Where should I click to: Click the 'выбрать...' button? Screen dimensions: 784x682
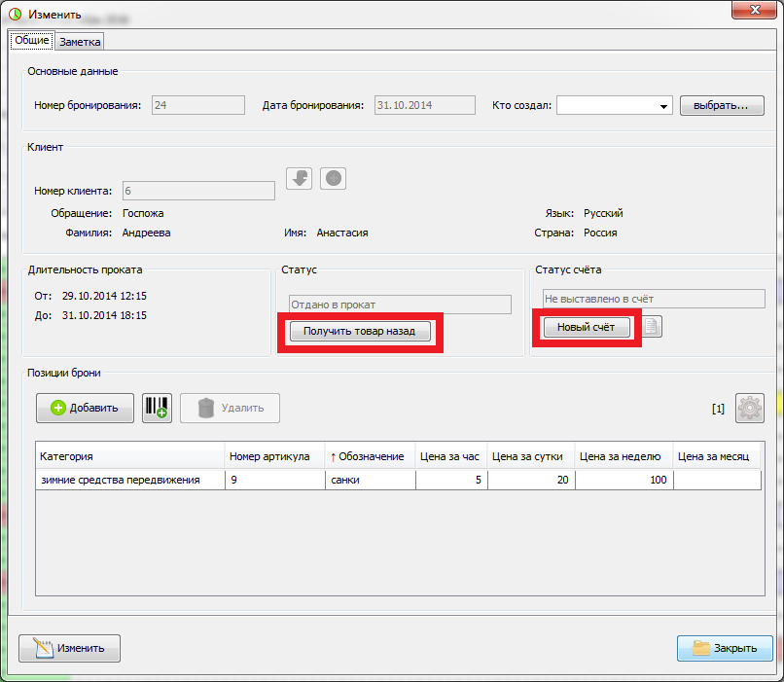722,105
